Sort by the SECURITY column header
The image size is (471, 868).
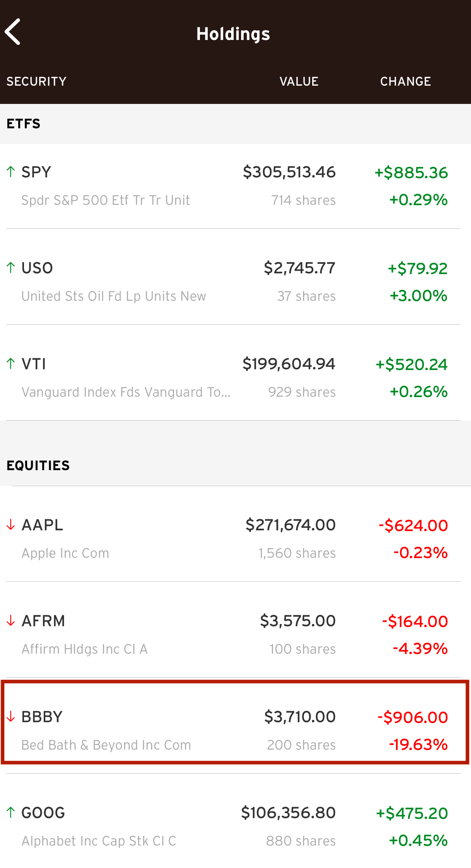[x=37, y=81]
